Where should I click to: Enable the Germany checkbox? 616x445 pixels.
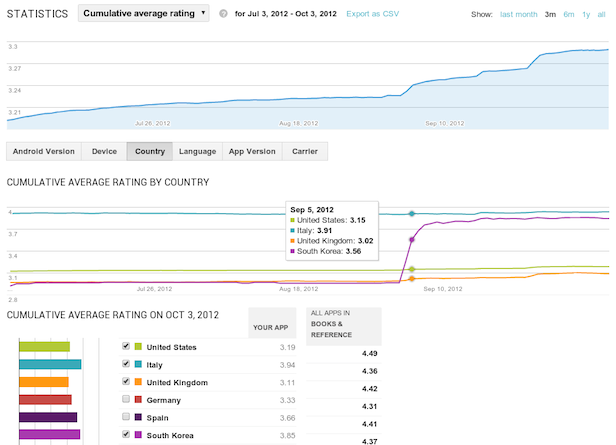125,398
